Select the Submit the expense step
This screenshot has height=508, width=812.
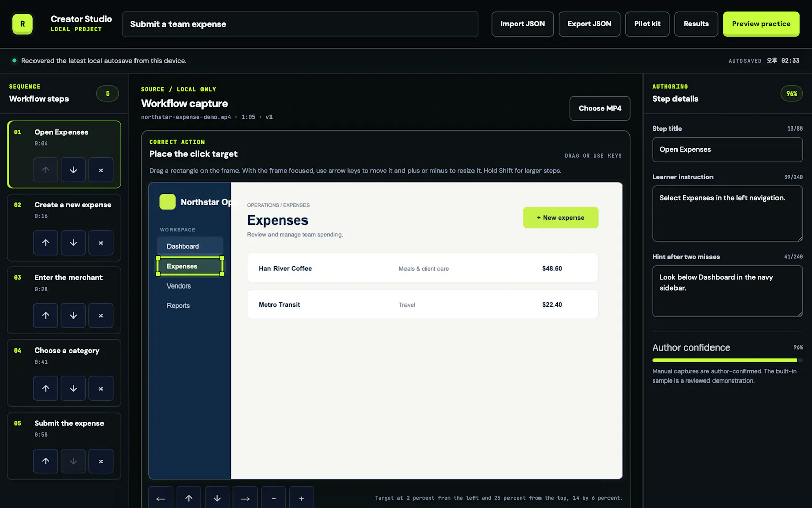[x=64, y=446]
